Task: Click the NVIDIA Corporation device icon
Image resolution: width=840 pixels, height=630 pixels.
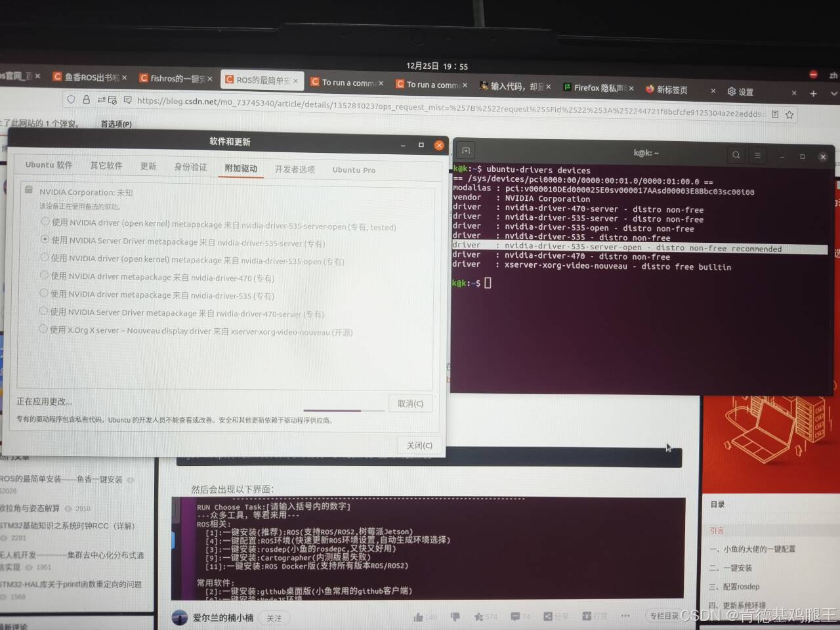Action: point(28,190)
